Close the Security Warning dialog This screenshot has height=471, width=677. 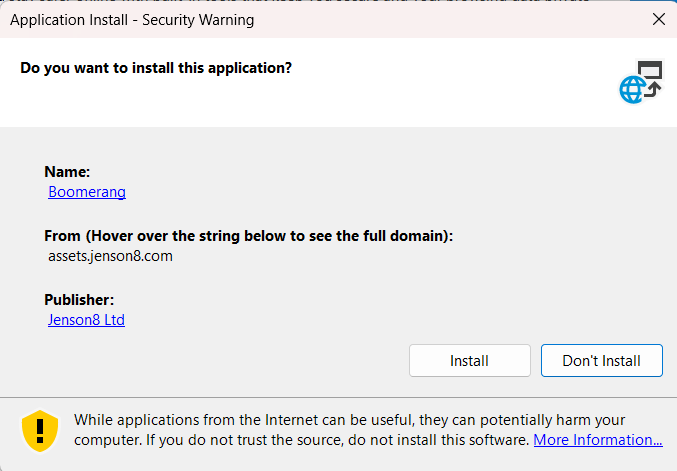click(659, 19)
